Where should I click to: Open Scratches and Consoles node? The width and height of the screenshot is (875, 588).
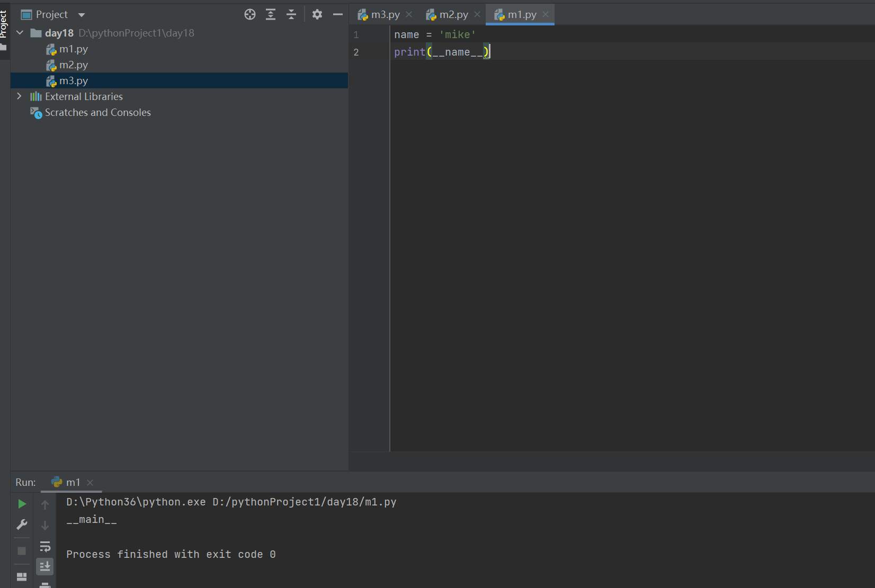pyautogui.click(x=98, y=112)
